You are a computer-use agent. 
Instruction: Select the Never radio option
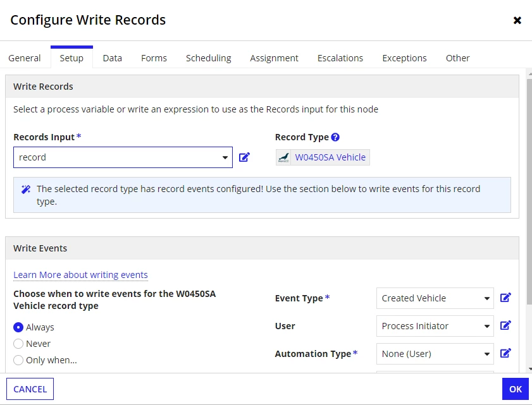[18, 344]
